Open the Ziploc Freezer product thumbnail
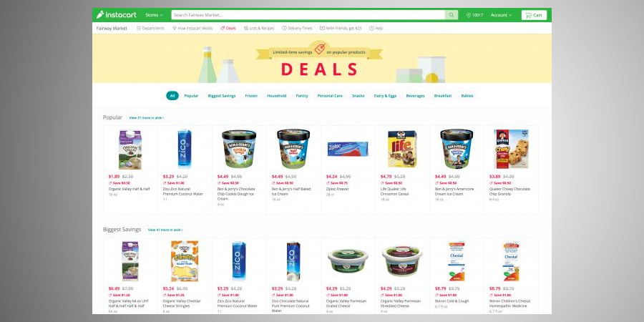 click(348, 149)
